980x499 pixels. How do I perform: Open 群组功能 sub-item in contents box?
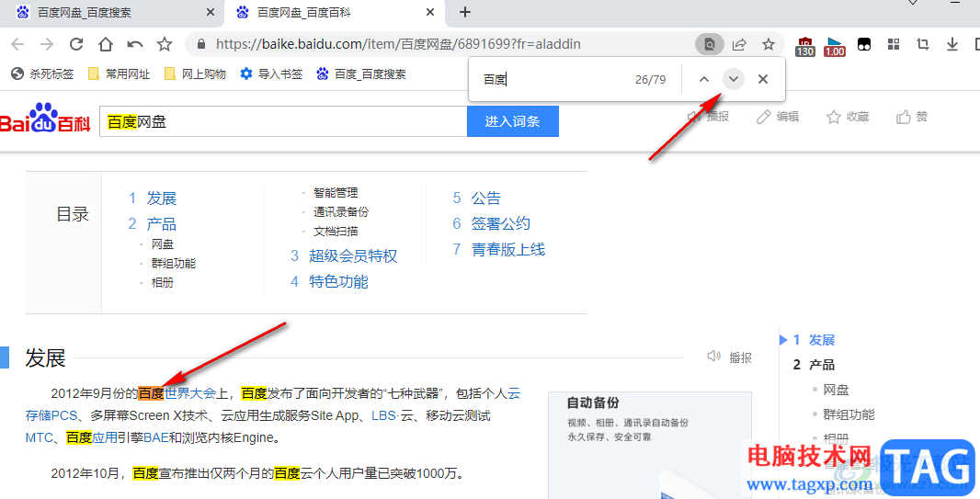coord(174,264)
